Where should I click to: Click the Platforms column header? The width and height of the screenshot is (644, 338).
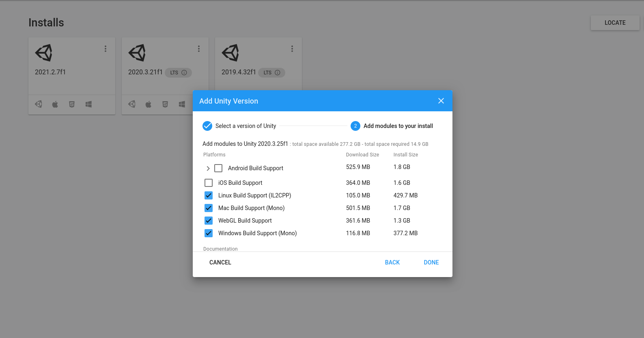coord(214,155)
